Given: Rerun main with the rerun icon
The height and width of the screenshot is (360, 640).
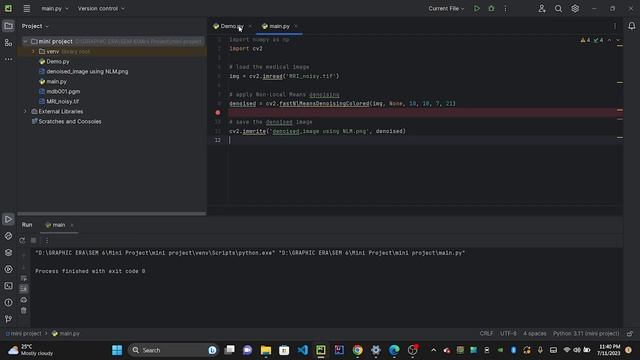Looking at the screenshot, I should click(x=22, y=240).
